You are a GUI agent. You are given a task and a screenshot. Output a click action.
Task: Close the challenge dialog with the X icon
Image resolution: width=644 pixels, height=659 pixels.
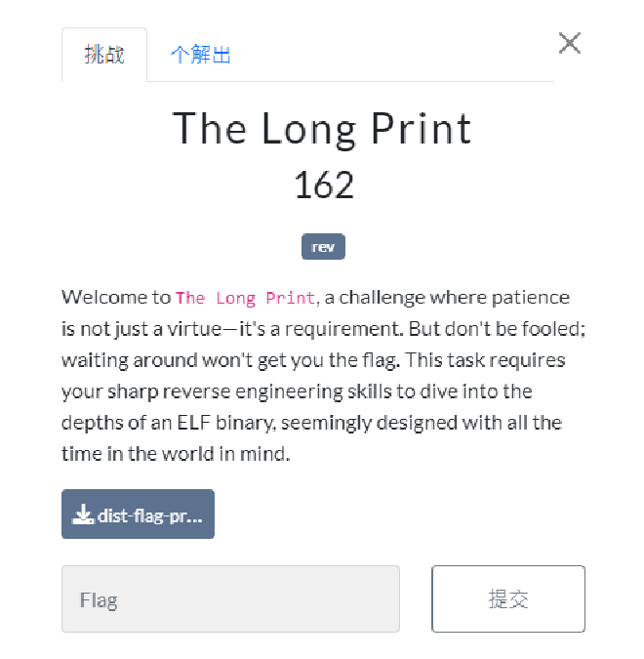[x=569, y=43]
